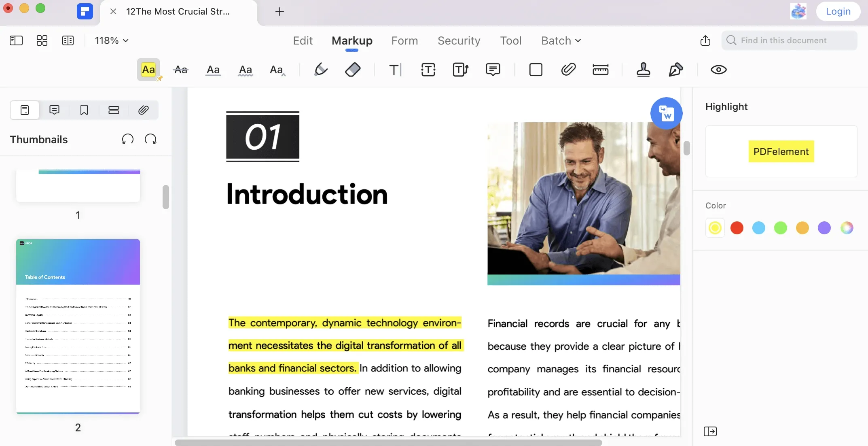Expand the Batch menu
The image size is (868, 446).
point(561,40)
